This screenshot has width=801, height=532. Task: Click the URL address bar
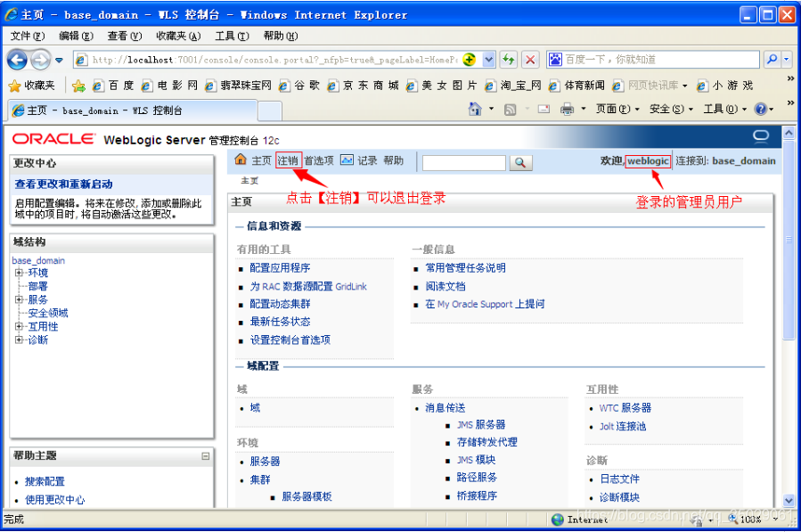274,60
